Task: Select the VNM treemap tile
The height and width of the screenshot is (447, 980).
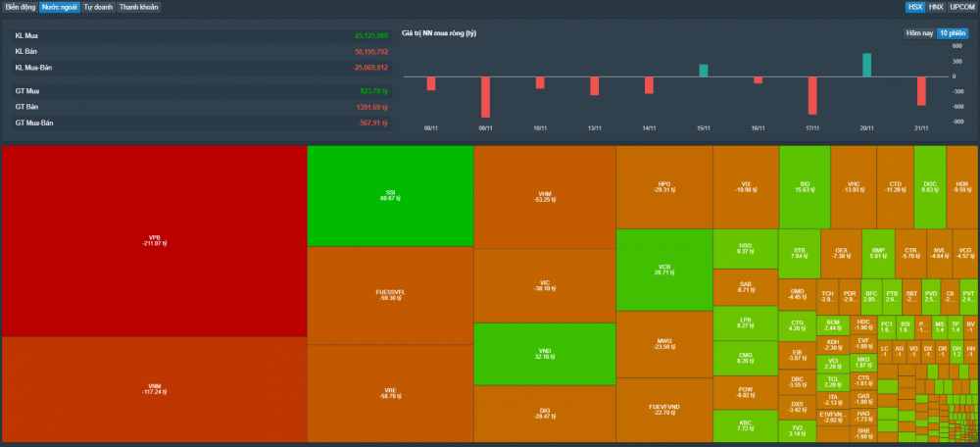Action: [x=155, y=389]
